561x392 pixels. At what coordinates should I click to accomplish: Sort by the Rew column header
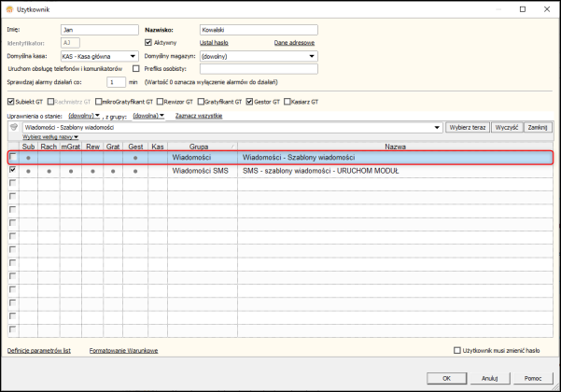point(92,147)
